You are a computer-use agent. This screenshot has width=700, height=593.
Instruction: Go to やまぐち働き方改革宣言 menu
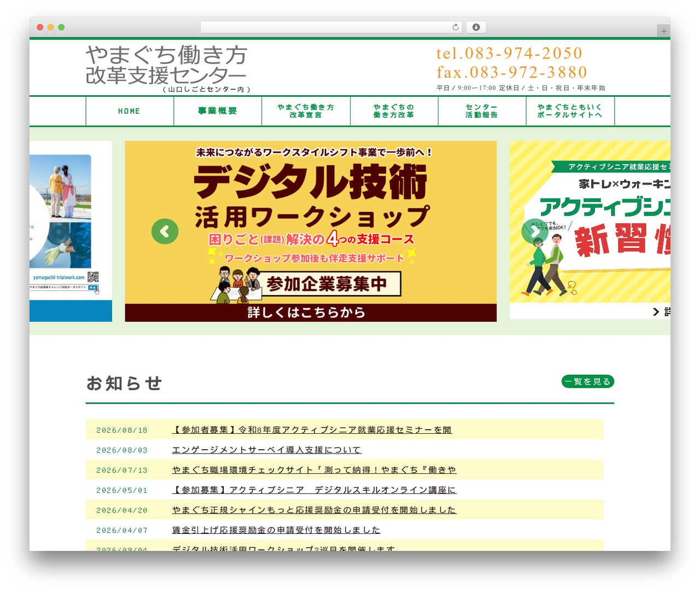[x=306, y=111]
